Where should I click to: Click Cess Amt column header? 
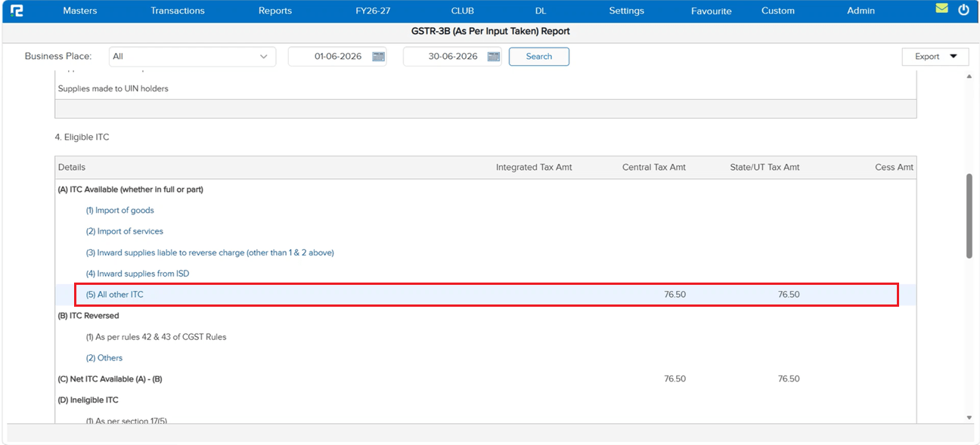tap(894, 168)
